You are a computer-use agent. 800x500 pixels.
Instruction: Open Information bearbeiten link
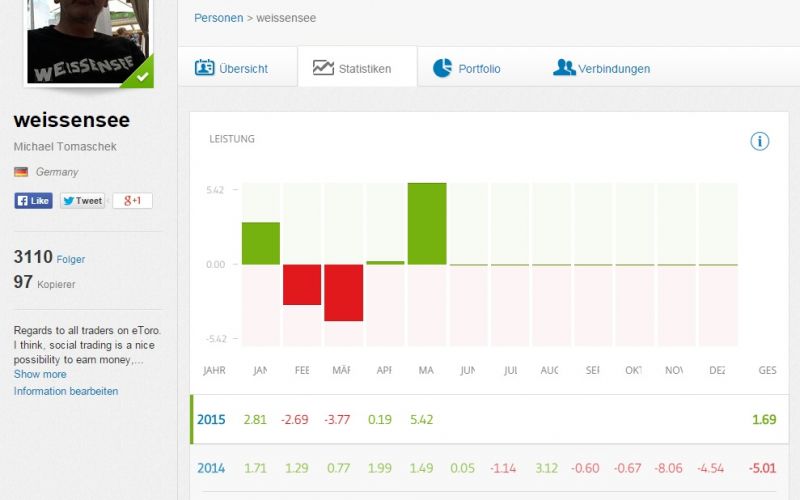click(x=66, y=391)
